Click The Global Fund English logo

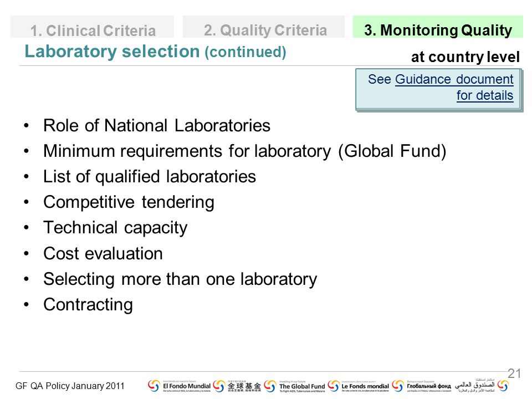tap(294, 386)
